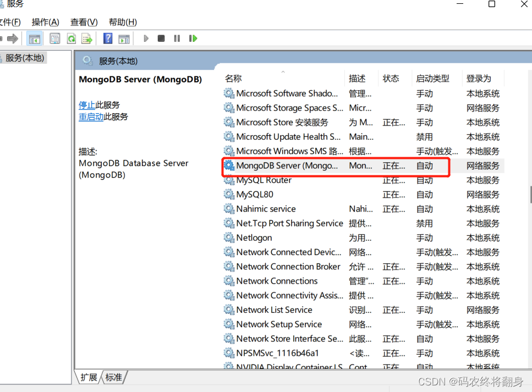The height and width of the screenshot is (392, 532).
Task: Click the gear icon beside MySQL80
Action: click(229, 194)
